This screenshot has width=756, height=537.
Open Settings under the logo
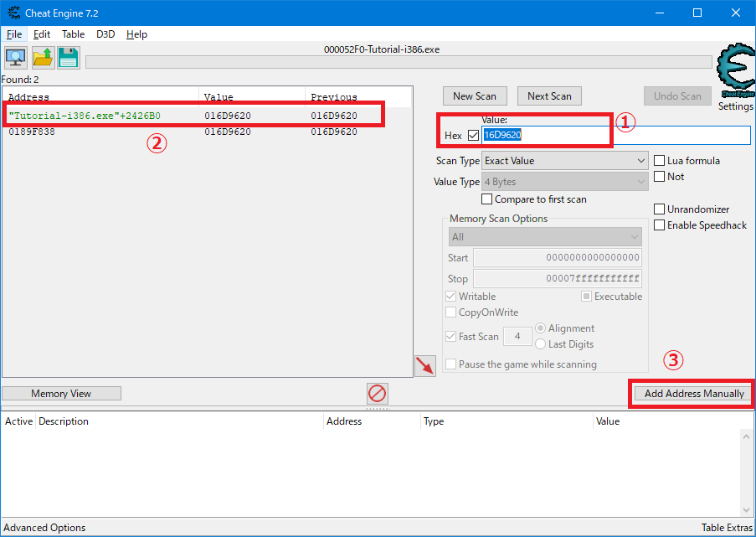736,106
